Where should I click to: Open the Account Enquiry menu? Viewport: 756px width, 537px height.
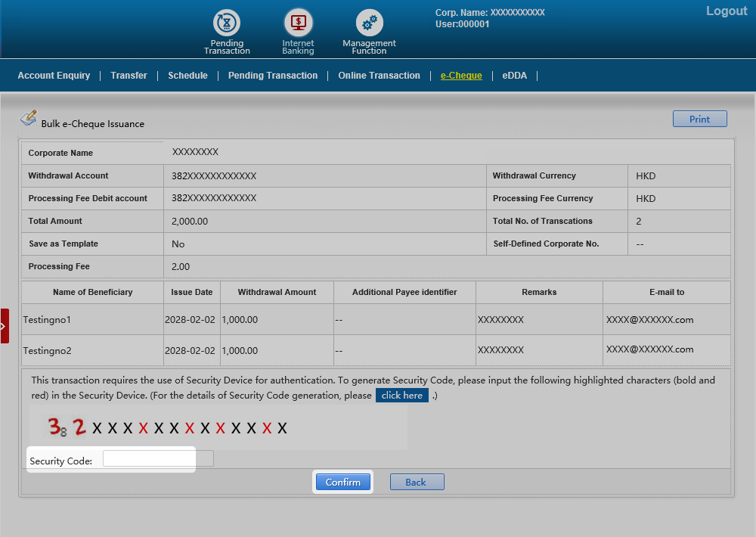pyautogui.click(x=54, y=76)
